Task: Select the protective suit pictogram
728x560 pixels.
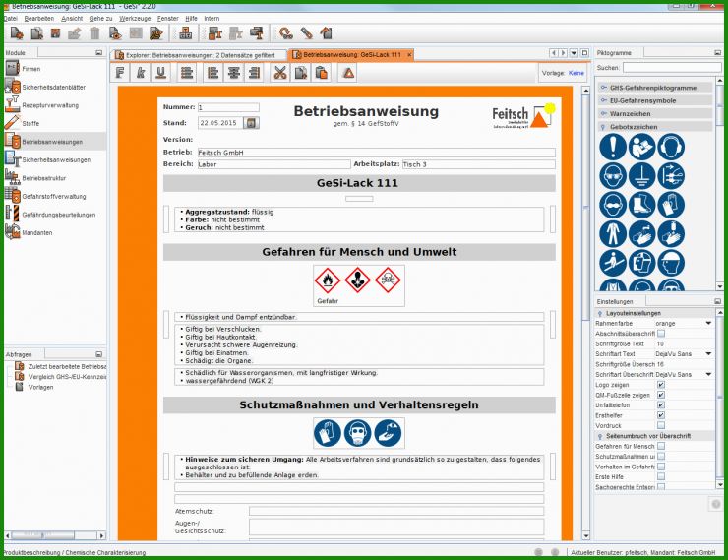Action: coord(613,233)
